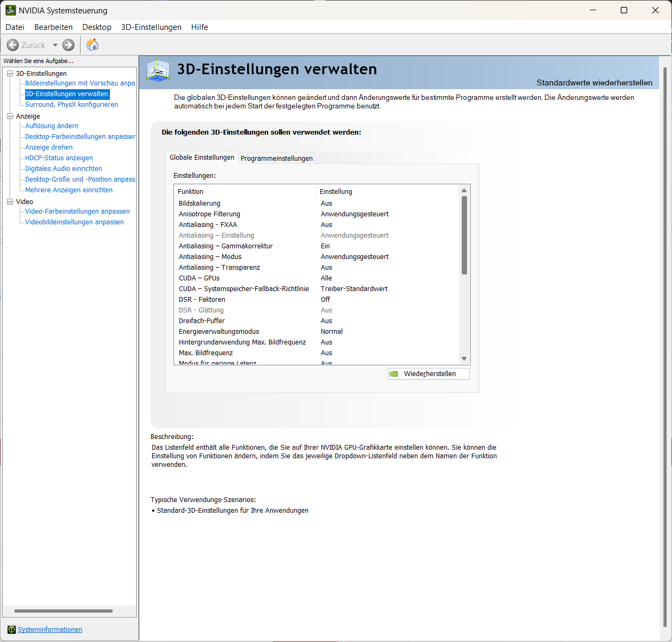Open Desktop-Farbeinstellungen anpassen

pos(80,137)
